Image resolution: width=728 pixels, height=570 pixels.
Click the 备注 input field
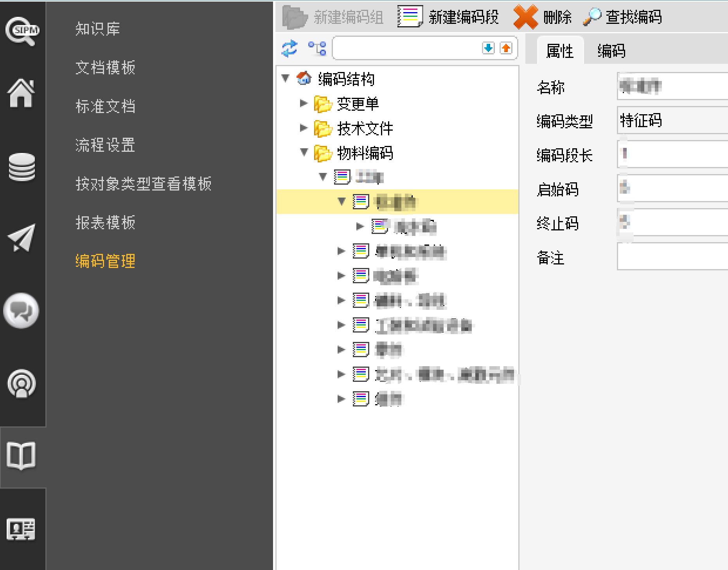click(x=672, y=256)
